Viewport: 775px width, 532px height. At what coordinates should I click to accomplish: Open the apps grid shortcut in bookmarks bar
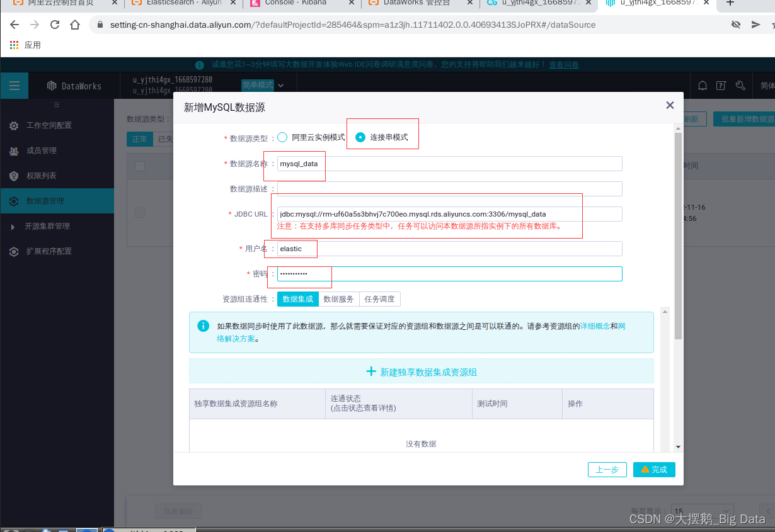[x=14, y=45]
